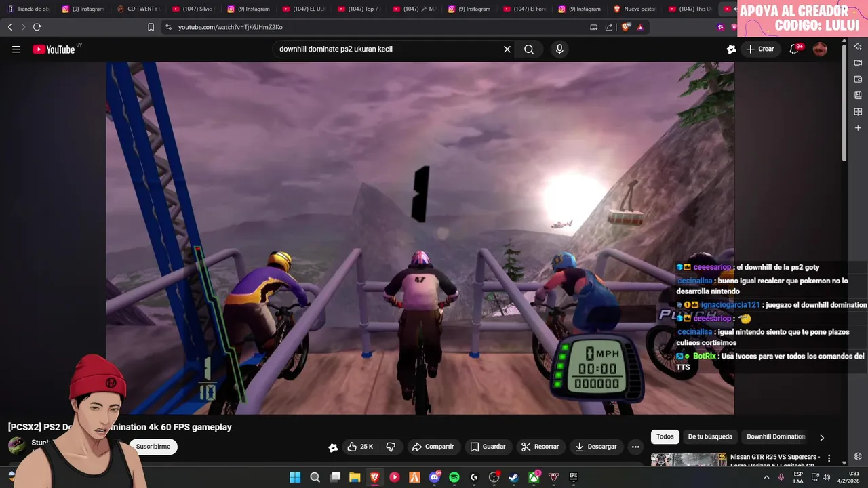This screenshot has width=868, height=488.
Task: Share video using Compartir button
Action: point(433,447)
